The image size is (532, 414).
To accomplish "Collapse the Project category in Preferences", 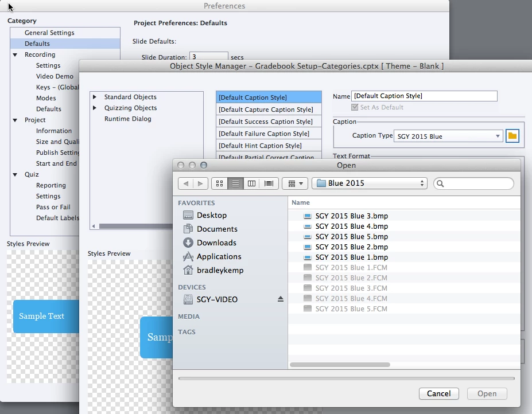I will 15,120.
